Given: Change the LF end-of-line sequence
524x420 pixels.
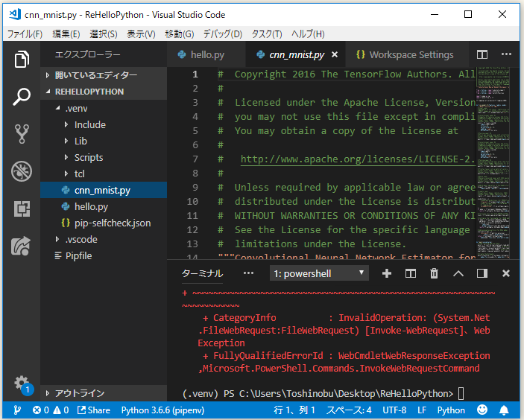Looking at the screenshot, I should [422, 410].
